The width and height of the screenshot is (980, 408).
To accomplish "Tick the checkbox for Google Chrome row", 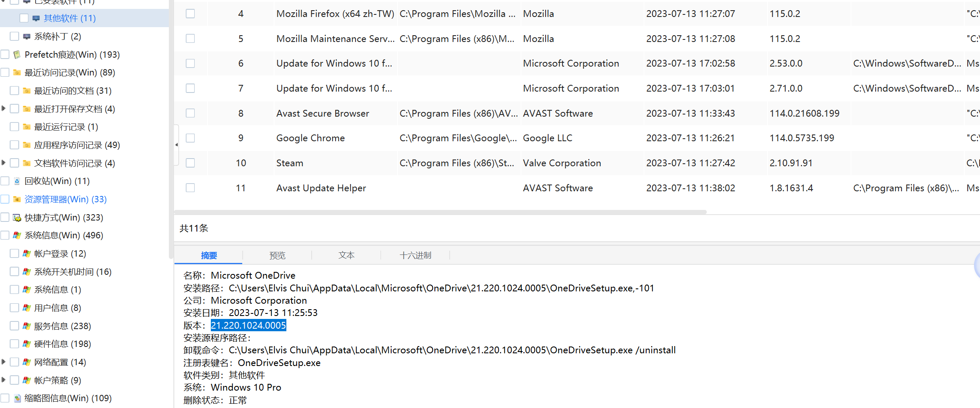I will (x=190, y=138).
